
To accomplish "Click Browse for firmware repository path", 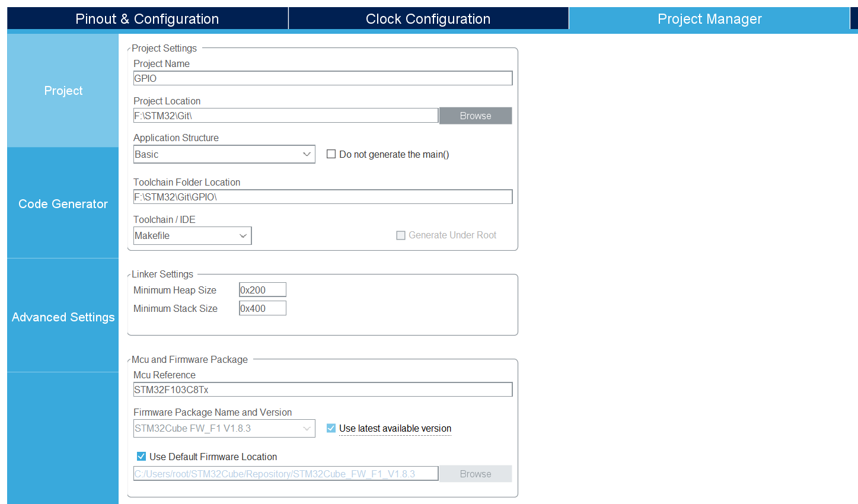I will [x=475, y=474].
